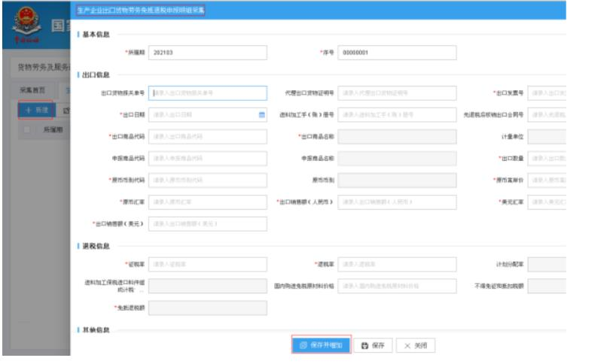
Task: Click the 征税率 input field
Action: pyautogui.click(x=208, y=265)
